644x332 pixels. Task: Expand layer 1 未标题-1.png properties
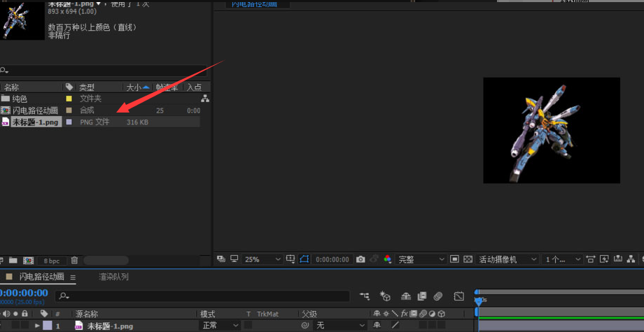[x=38, y=326]
